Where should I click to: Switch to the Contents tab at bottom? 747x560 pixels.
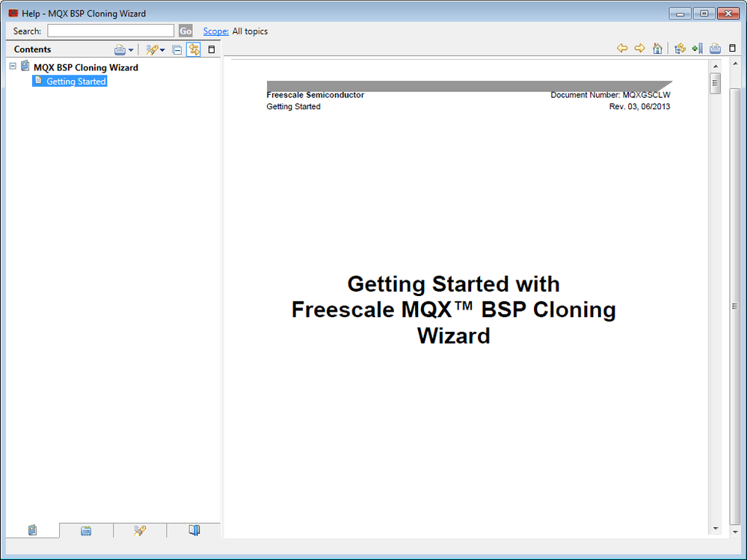(x=32, y=530)
